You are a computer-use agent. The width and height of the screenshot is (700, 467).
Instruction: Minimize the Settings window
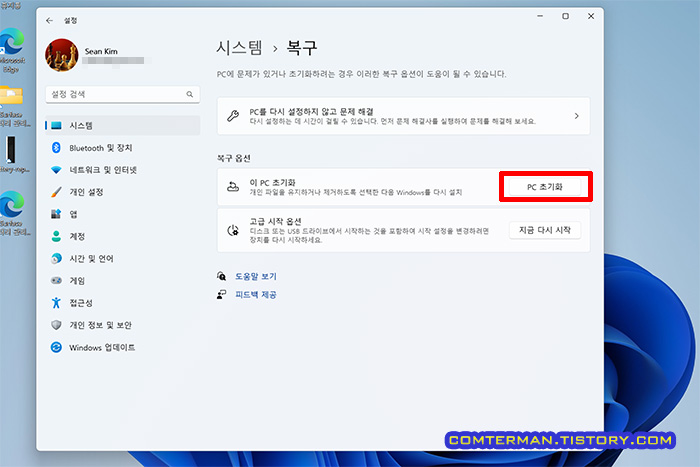[540, 16]
